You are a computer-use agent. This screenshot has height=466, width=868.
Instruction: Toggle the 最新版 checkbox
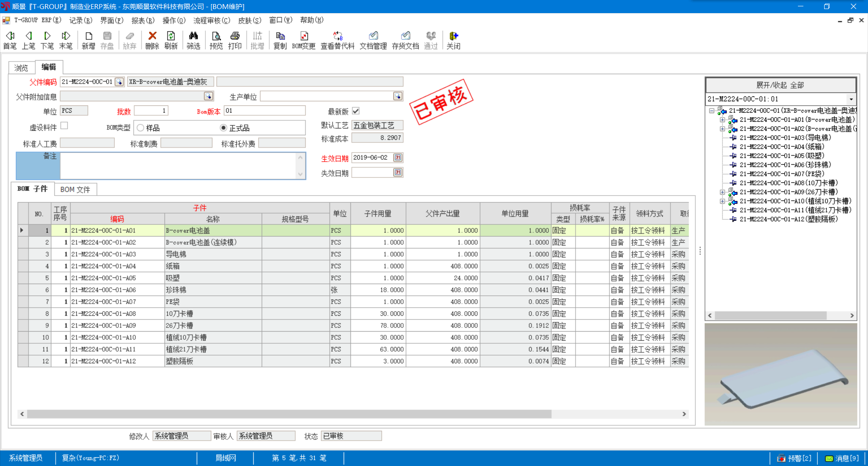click(356, 111)
